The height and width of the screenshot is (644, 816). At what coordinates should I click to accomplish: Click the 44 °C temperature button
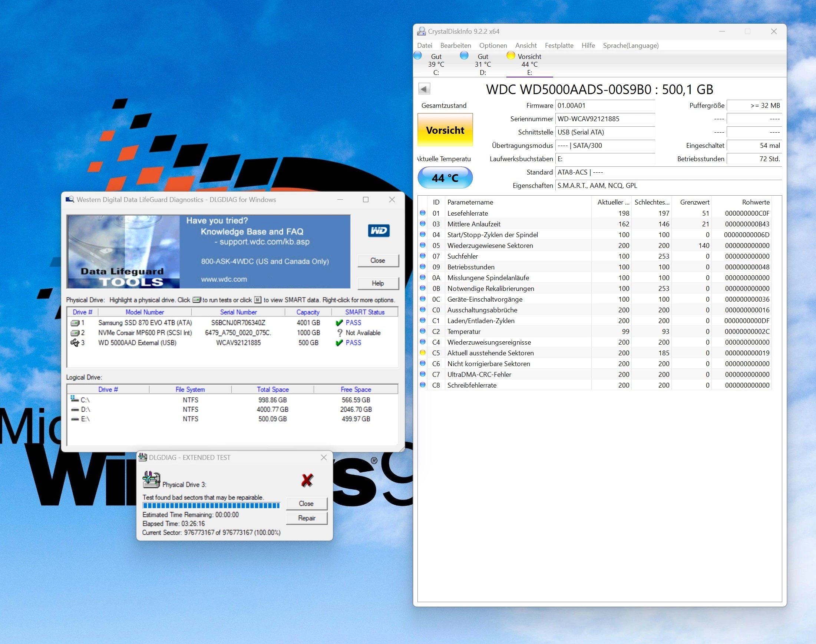coord(445,177)
